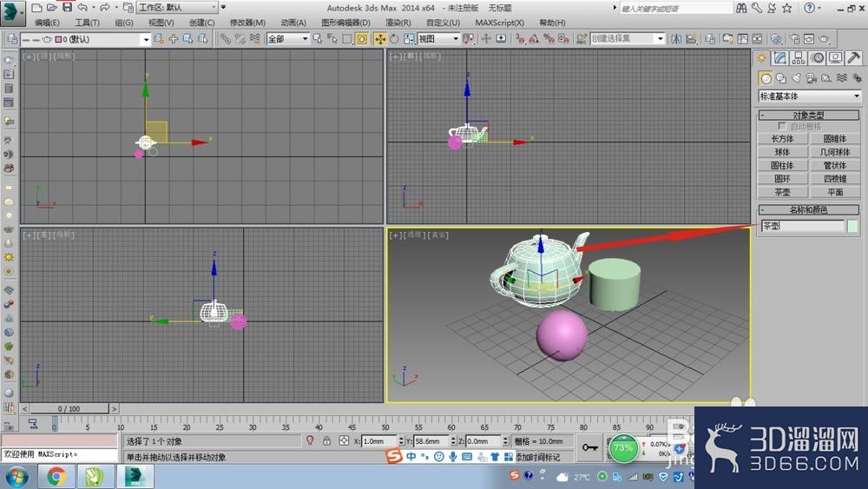Click the New Scene icon
This screenshot has height=489, width=868.
click(x=36, y=7)
